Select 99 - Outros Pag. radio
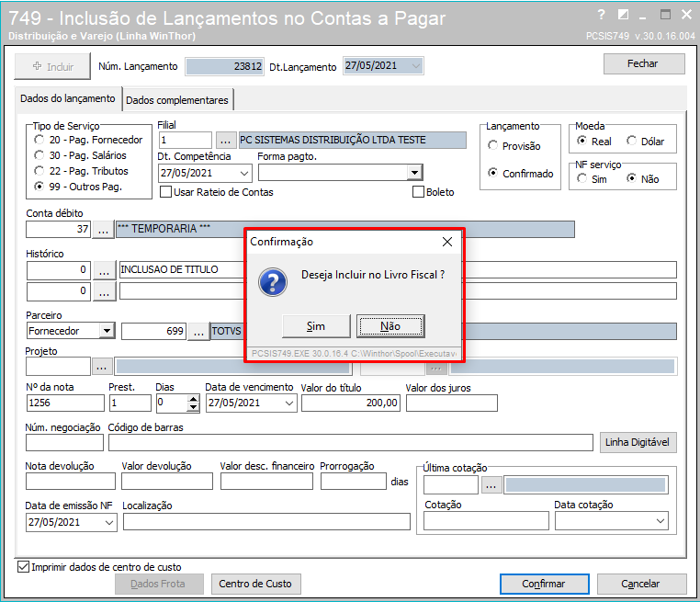Image resolution: width=700 pixels, height=602 pixels. [40, 187]
